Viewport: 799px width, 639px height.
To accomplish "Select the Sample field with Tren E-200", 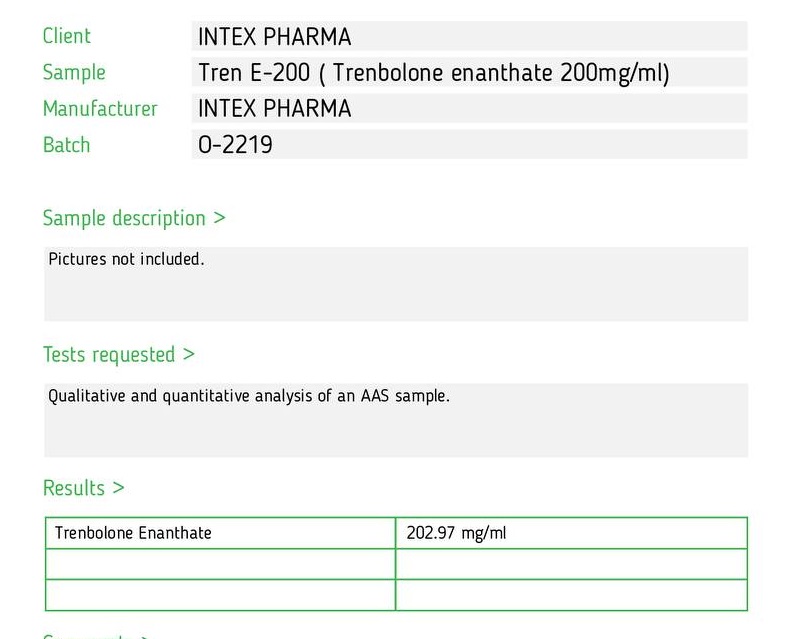I will click(469, 72).
